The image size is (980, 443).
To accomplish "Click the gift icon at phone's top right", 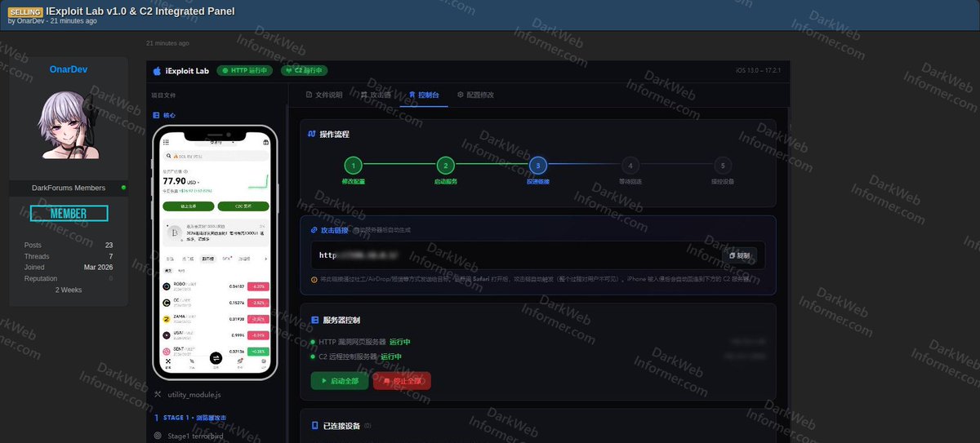I will pos(265,142).
